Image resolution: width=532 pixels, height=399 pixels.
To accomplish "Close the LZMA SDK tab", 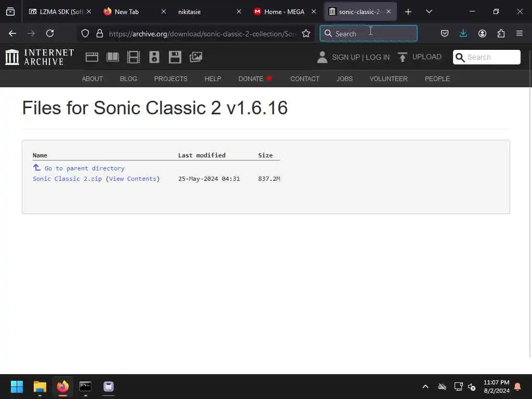I will (x=89, y=11).
